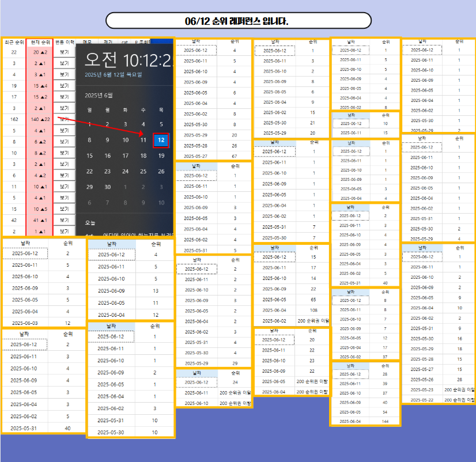Viewport: 476px width, 462px height.
Task: Click the 현재 순위 column header
Action: click(40, 43)
